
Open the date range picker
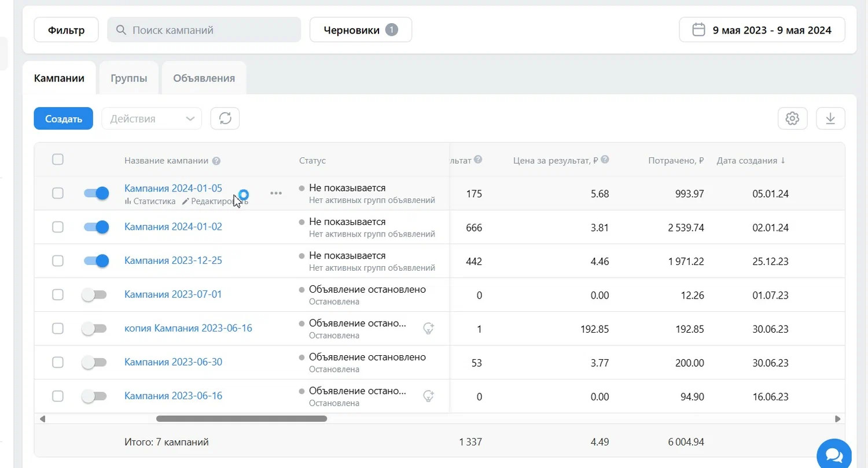click(762, 30)
